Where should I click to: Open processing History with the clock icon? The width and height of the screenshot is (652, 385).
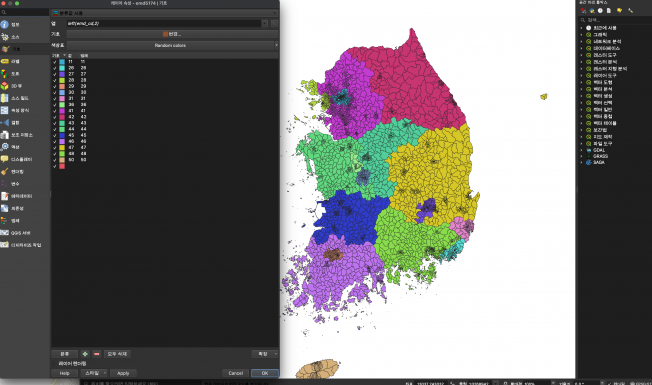coord(600,11)
